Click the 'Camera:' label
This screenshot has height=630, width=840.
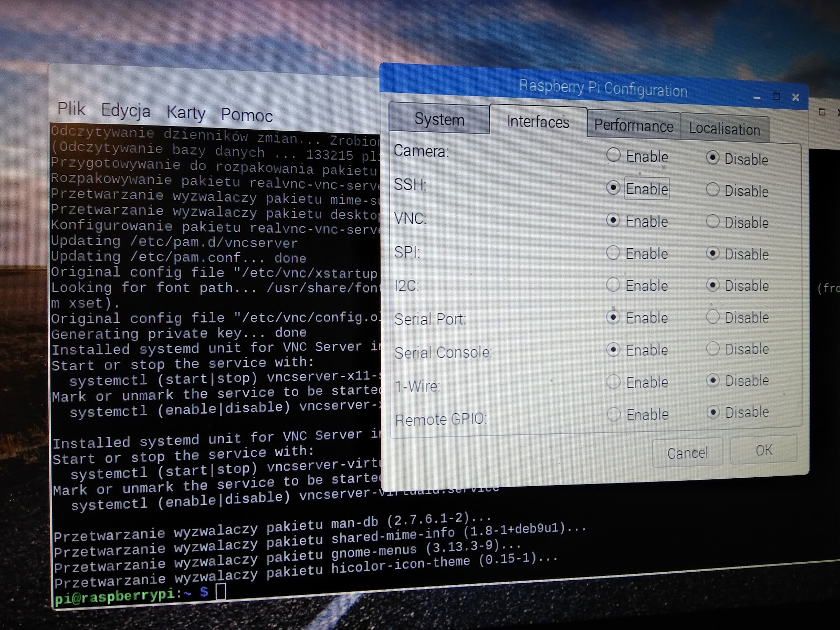coord(421,151)
